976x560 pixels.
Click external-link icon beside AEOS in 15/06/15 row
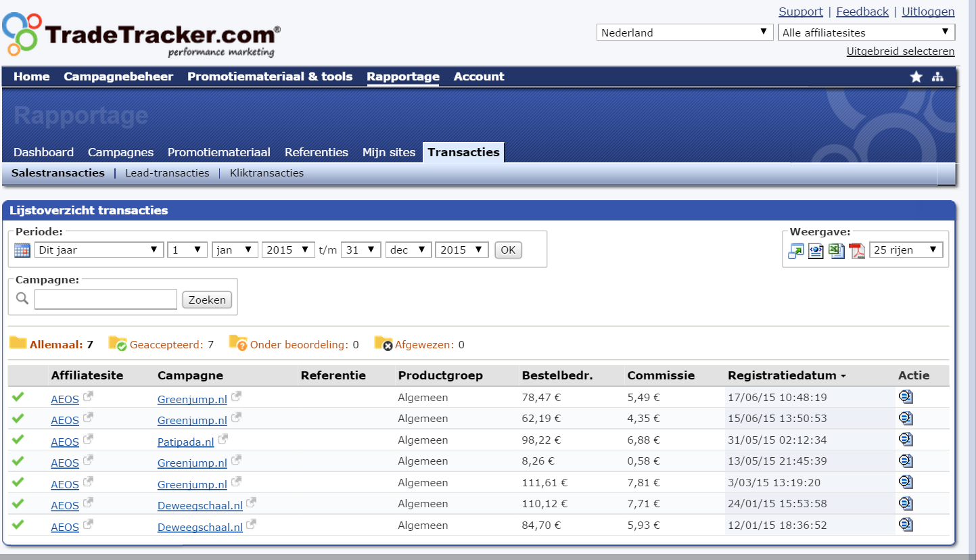coord(88,417)
